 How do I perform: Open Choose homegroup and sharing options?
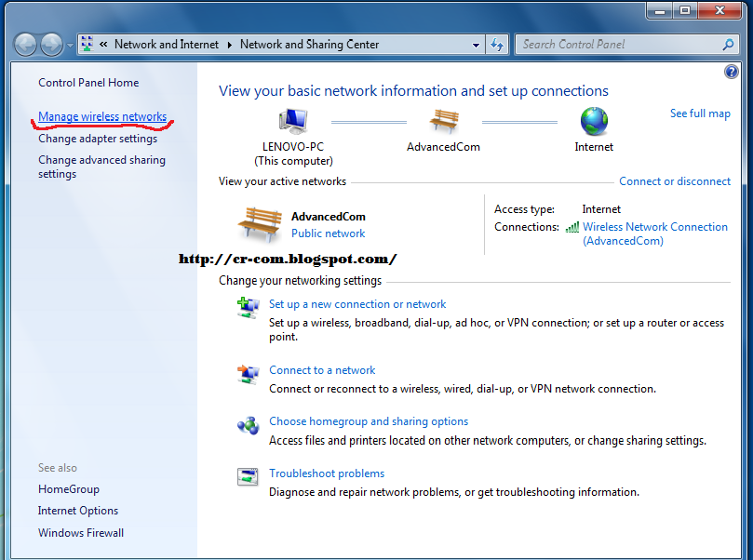tap(369, 421)
